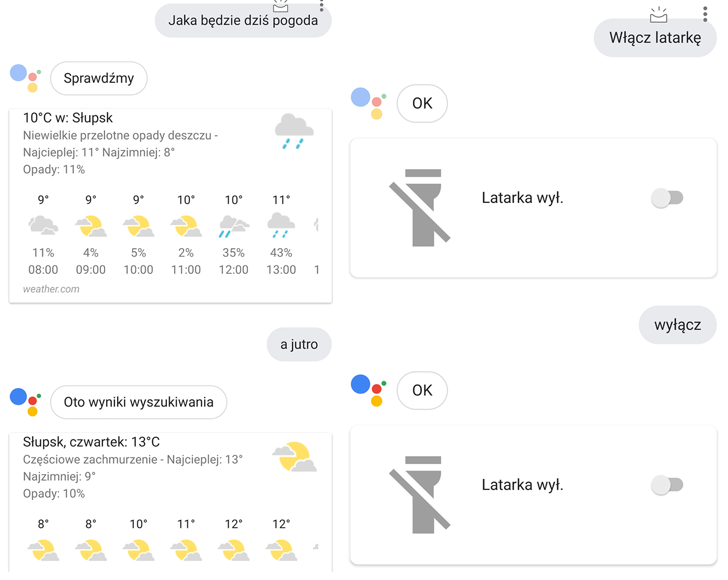Viewport: 728px width, 580px height.
Task: Open the three-dot menu above Włącz latarkę
Action: [x=705, y=14]
